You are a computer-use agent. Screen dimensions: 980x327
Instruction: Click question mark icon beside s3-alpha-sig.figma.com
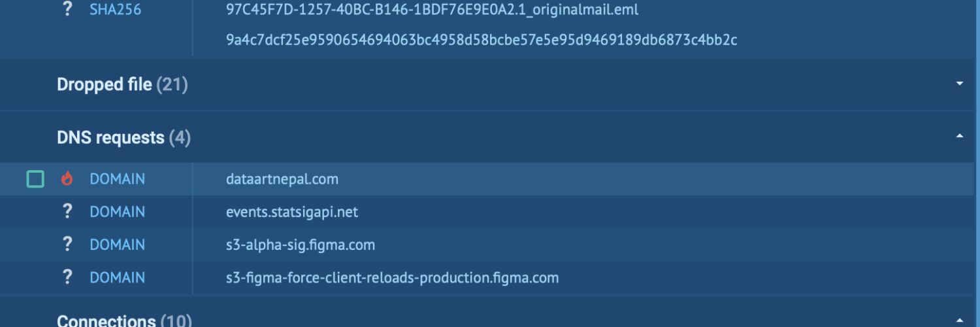coord(67,245)
